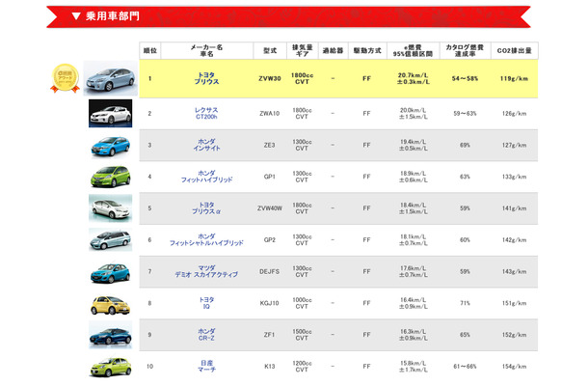This screenshot has width=588, height=386.
Task: Click the 1000cc CVT engine cell
Action: coord(303,303)
